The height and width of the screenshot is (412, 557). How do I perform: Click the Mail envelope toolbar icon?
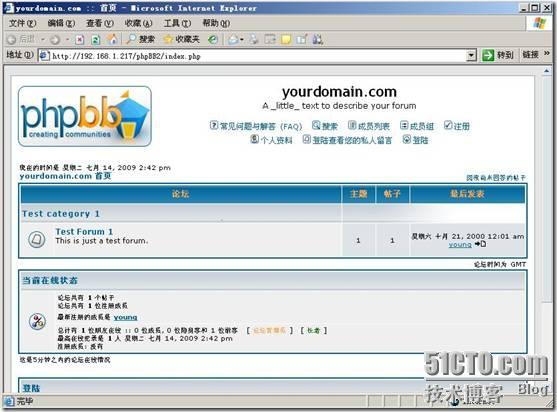(233, 39)
